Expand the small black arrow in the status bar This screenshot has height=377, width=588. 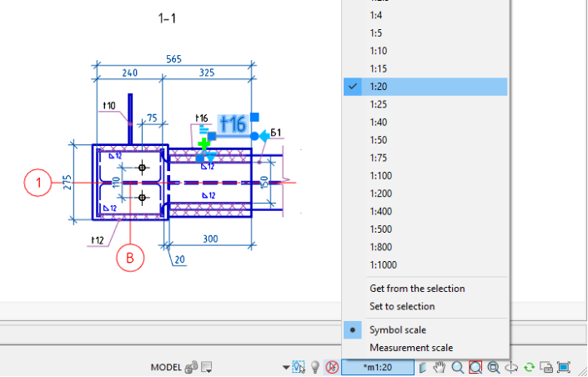(x=286, y=368)
